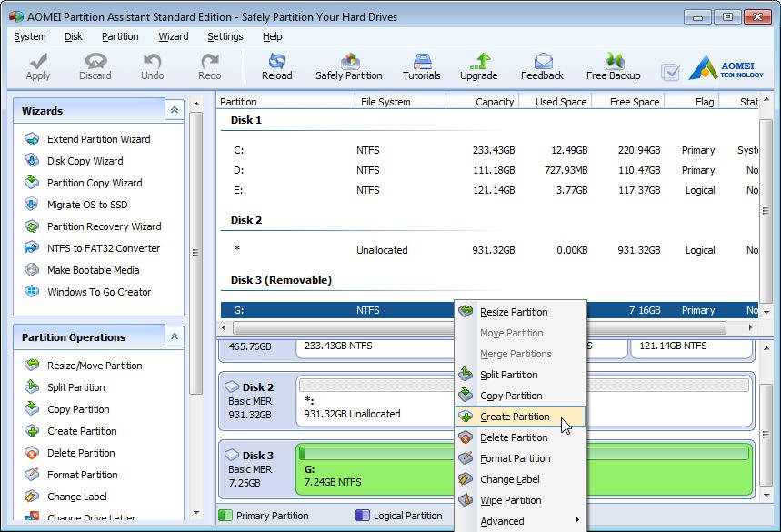Open the Settings menu
This screenshot has width=781, height=532.
(x=225, y=37)
